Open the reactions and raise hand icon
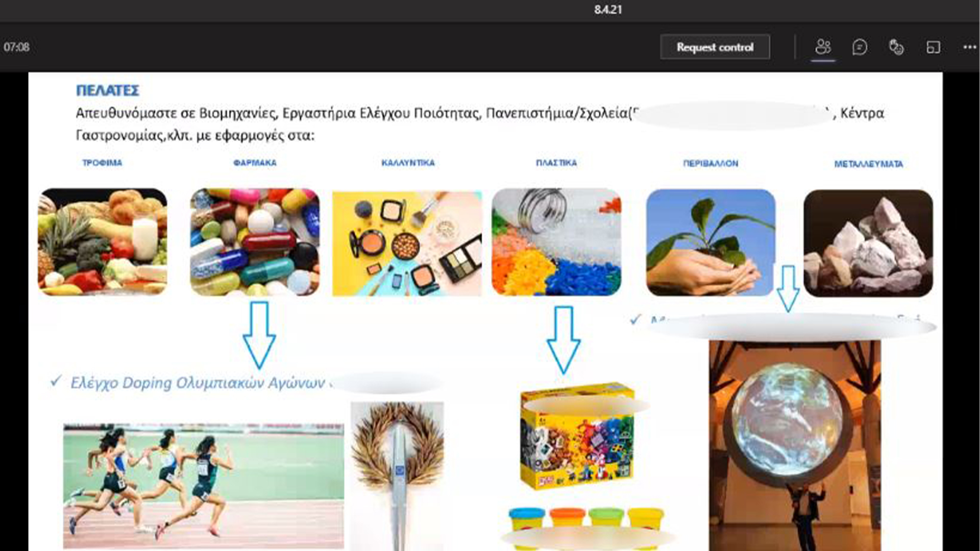The image size is (980, 551). point(896,47)
